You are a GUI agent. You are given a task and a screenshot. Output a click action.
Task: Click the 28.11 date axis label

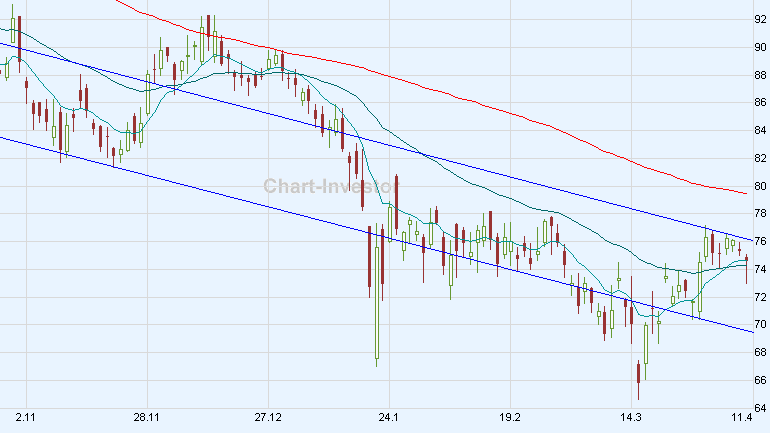pyautogui.click(x=146, y=416)
